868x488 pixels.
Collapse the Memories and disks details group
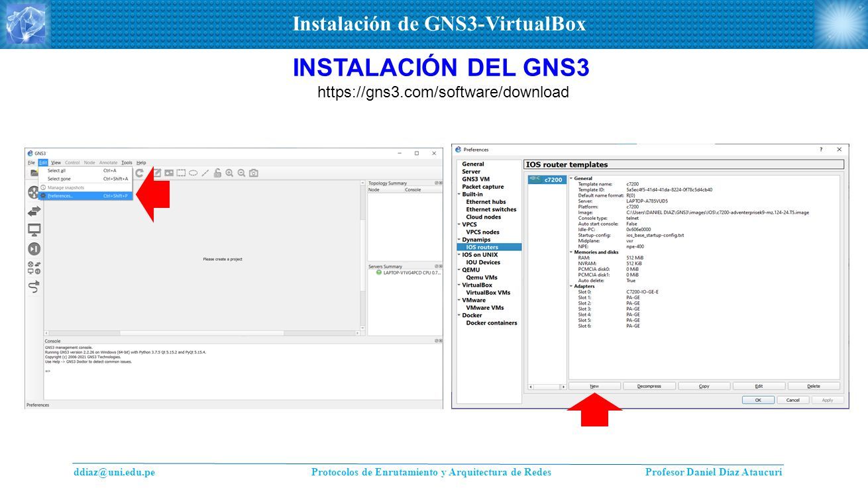[x=571, y=252]
